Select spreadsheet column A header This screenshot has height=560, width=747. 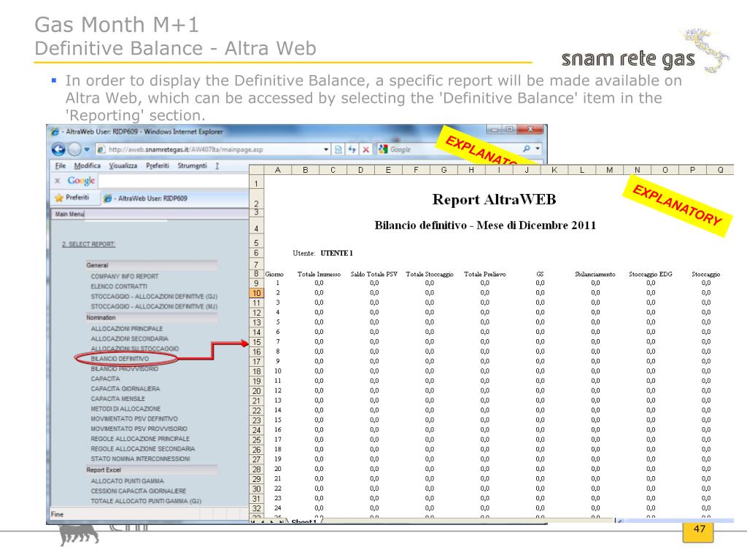pos(277,170)
